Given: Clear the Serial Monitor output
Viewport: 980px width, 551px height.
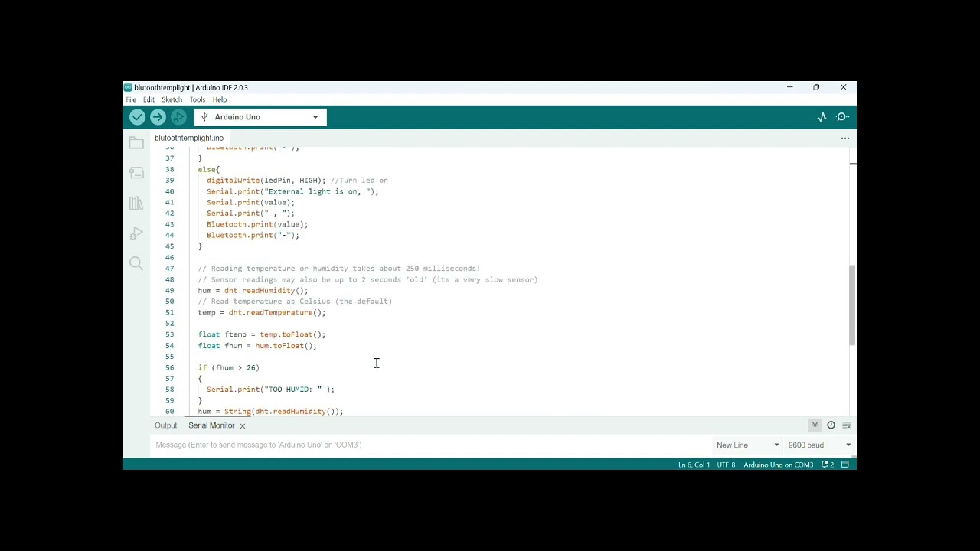Looking at the screenshot, I should click(x=846, y=425).
